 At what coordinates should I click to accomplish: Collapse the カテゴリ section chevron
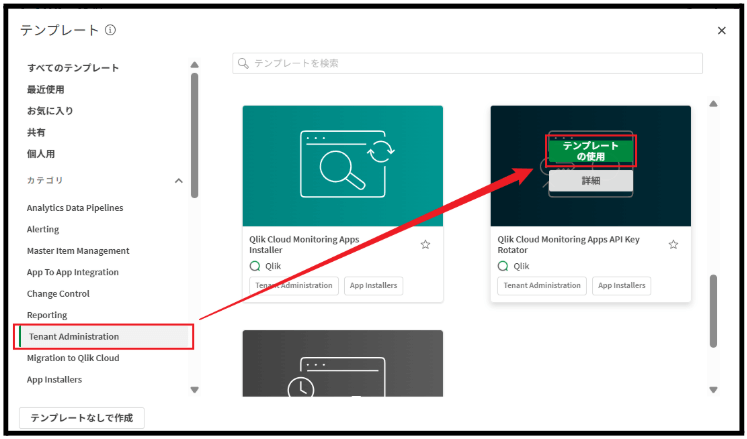click(179, 181)
